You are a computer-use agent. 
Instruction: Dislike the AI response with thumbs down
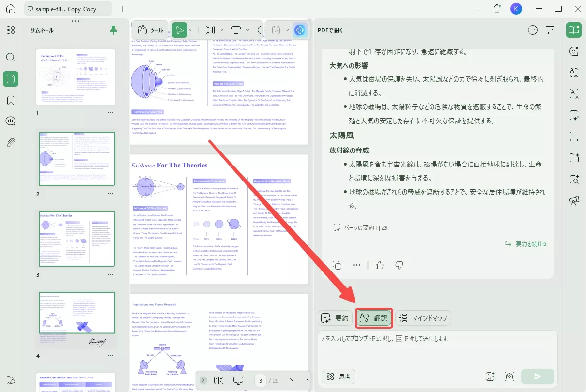399,265
